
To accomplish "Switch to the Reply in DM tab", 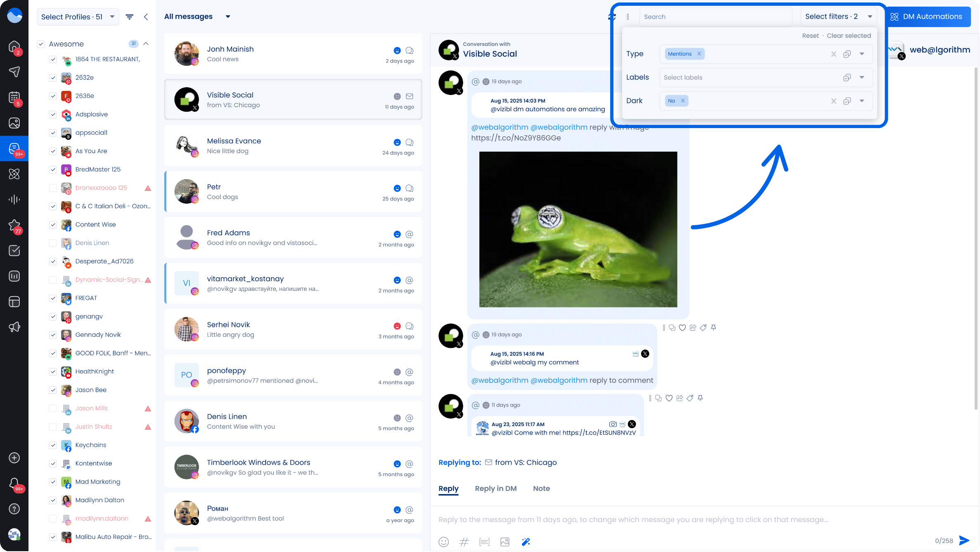I will (x=496, y=489).
